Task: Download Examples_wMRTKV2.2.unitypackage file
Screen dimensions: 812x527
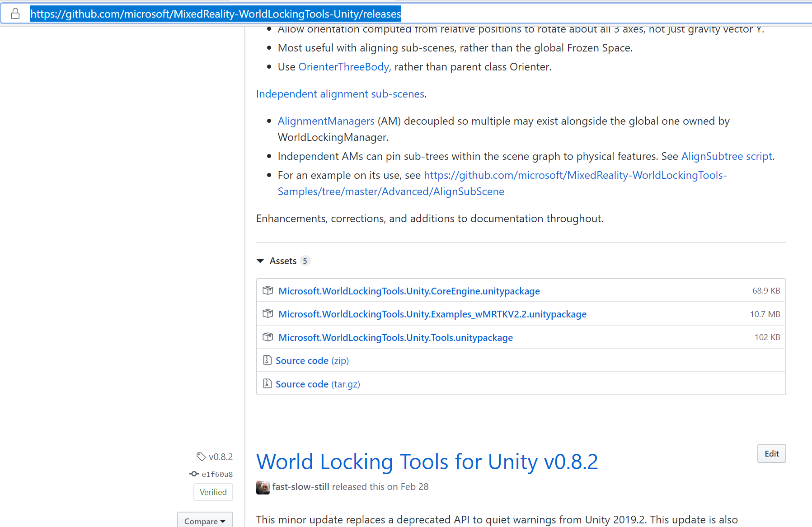Action: (432, 314)
